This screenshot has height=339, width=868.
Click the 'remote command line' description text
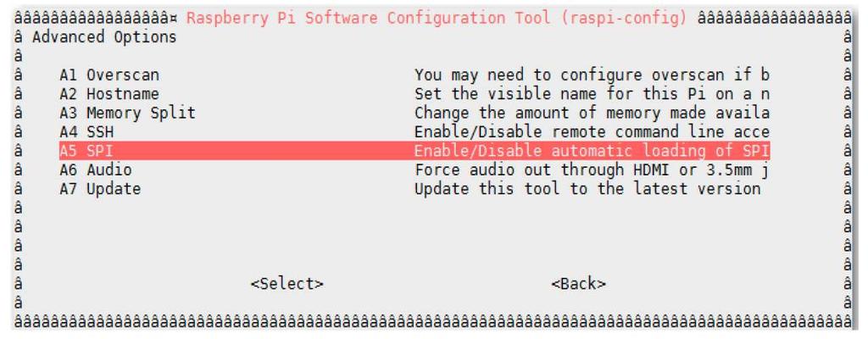point(592,132)
